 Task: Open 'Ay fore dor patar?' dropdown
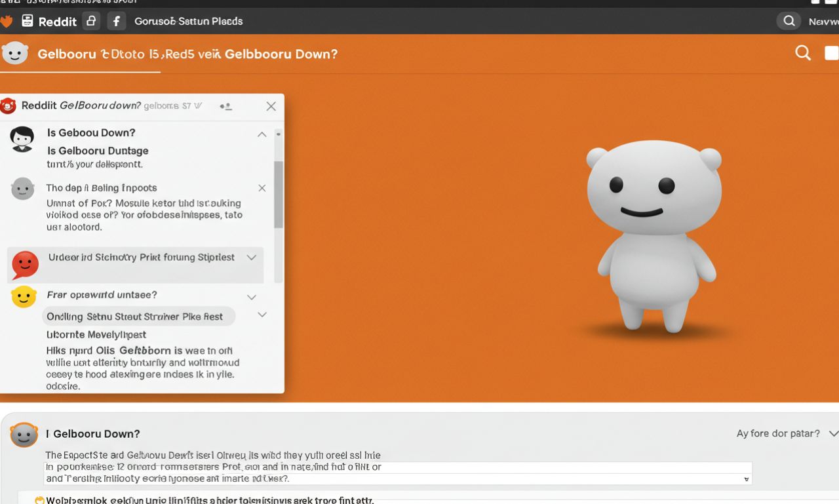point(787,433)
